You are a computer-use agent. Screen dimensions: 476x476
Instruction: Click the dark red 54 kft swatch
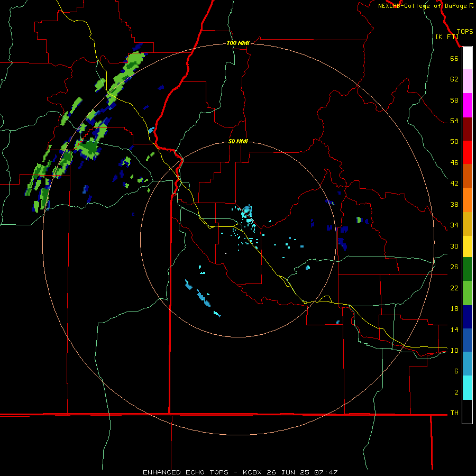click(x=467, y=129)
